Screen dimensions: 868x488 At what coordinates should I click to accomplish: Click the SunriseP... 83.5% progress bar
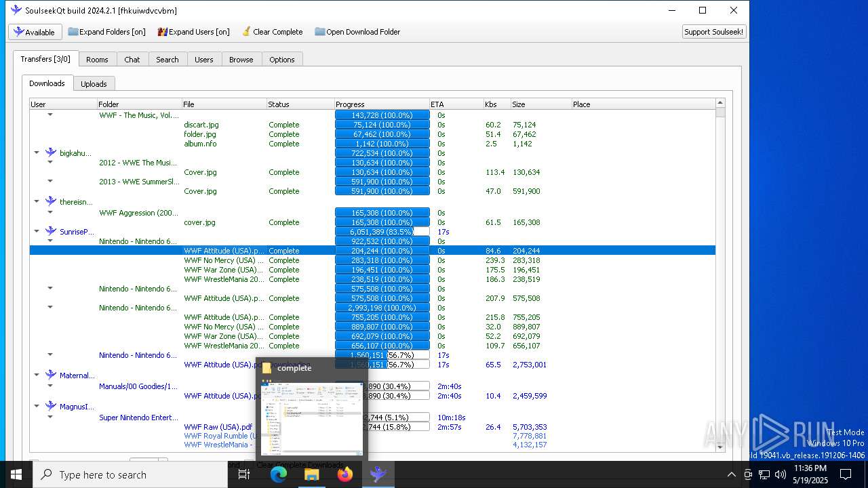point(382,232)
